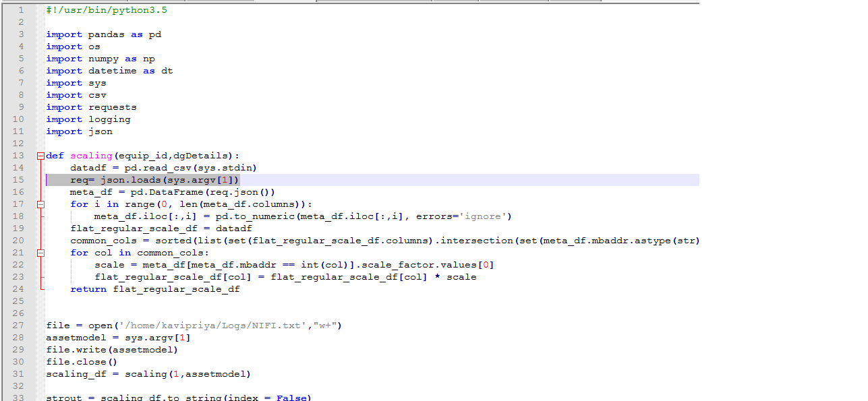Click the scaling function name on line 13
868x401 pixels.
[91, 155]
